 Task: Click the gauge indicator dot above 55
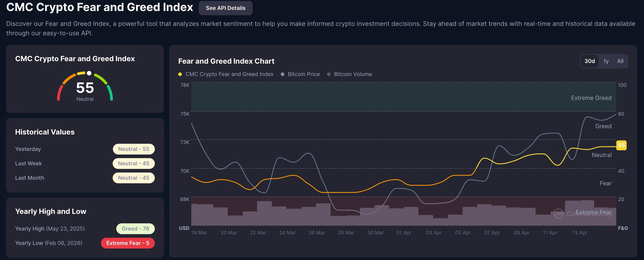(89, 73)
